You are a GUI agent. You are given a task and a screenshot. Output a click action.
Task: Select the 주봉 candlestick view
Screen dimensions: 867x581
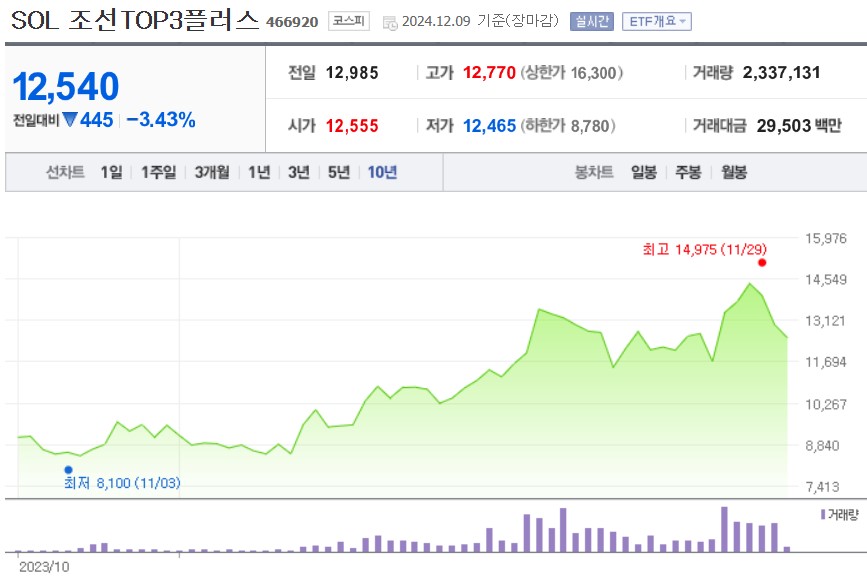pos(685,172)
